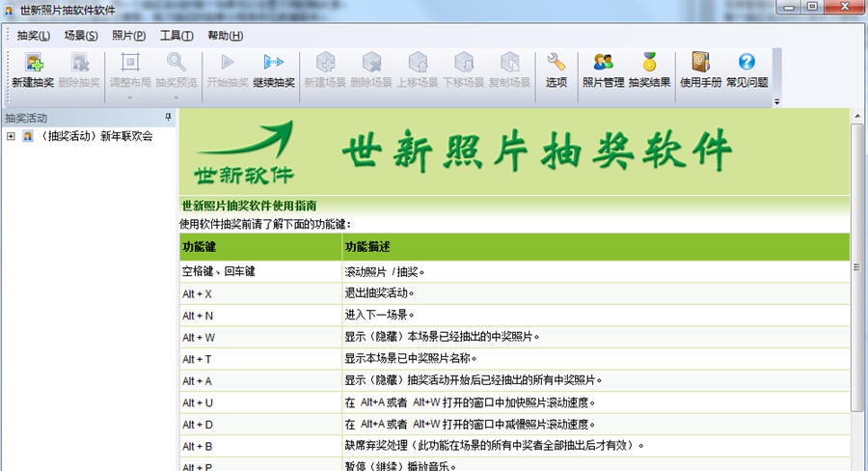Click the 世新照片抽奖软件 banner title
The image size is (868, 471).
tap(537, 151)
